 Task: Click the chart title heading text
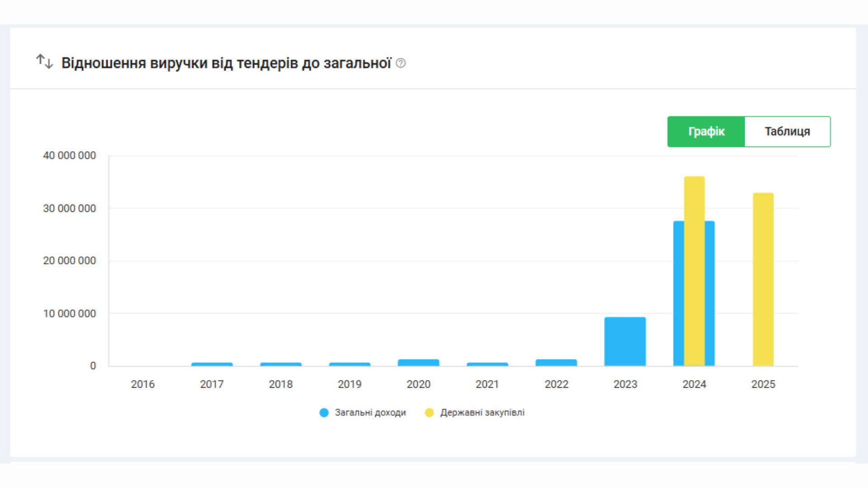[x=226, y=63]
